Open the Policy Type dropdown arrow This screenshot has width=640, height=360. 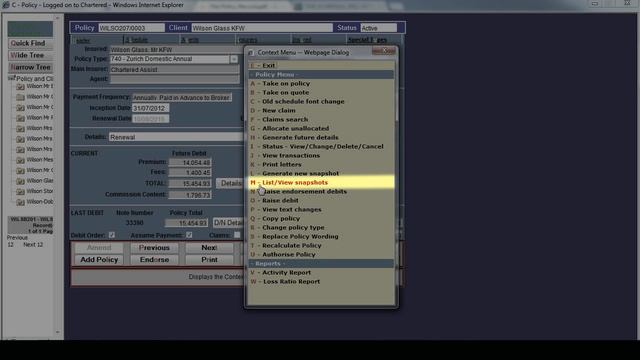(x=234, y=59)
